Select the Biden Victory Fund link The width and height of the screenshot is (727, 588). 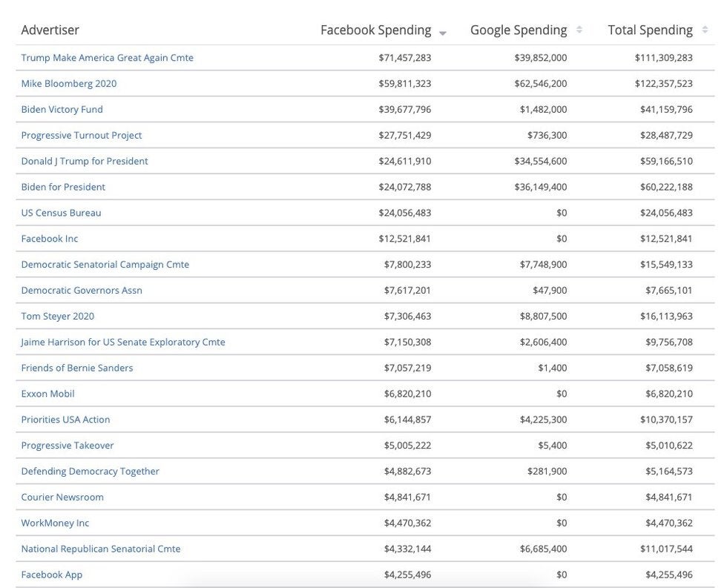62,110
